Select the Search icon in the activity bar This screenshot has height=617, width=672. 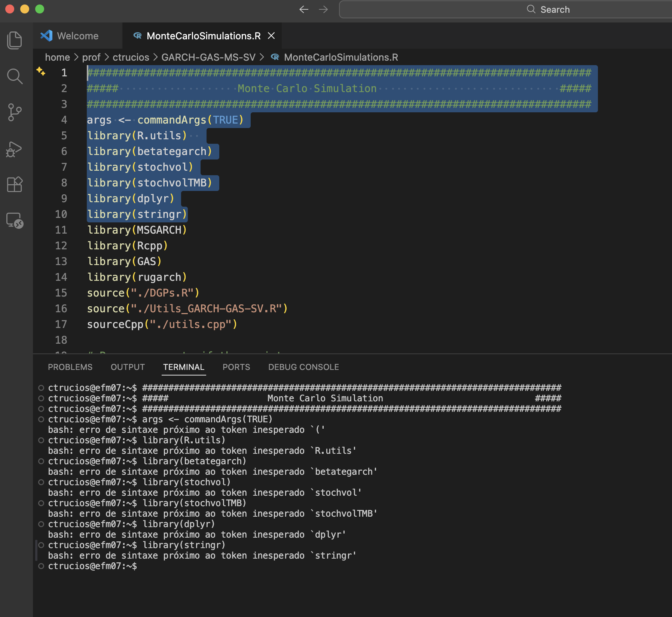pos(15,76)
